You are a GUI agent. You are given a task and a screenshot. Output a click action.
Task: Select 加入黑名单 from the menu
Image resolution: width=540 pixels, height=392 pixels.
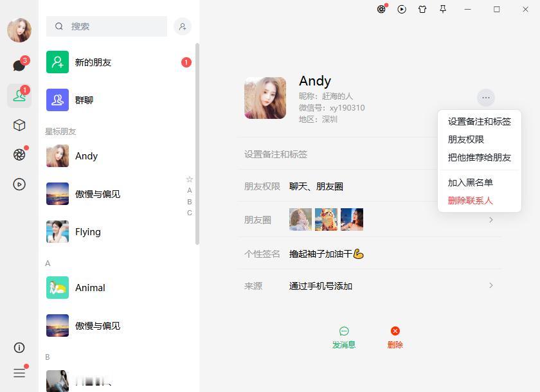click(470, 183)
